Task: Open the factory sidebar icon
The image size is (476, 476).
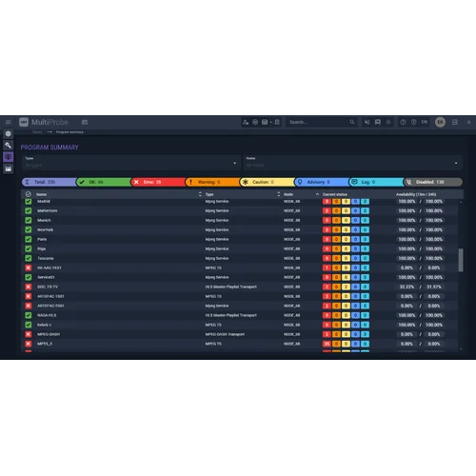Action: (x=9, y=169)
